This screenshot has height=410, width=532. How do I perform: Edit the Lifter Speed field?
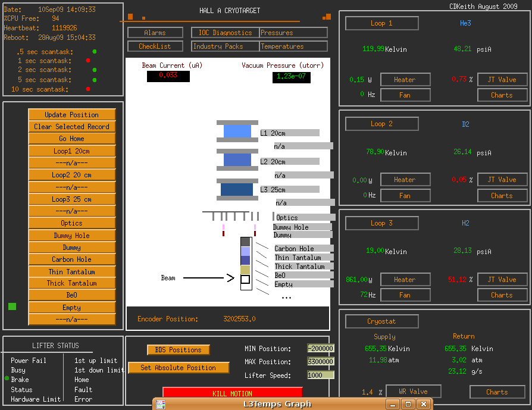coord(321,375)
